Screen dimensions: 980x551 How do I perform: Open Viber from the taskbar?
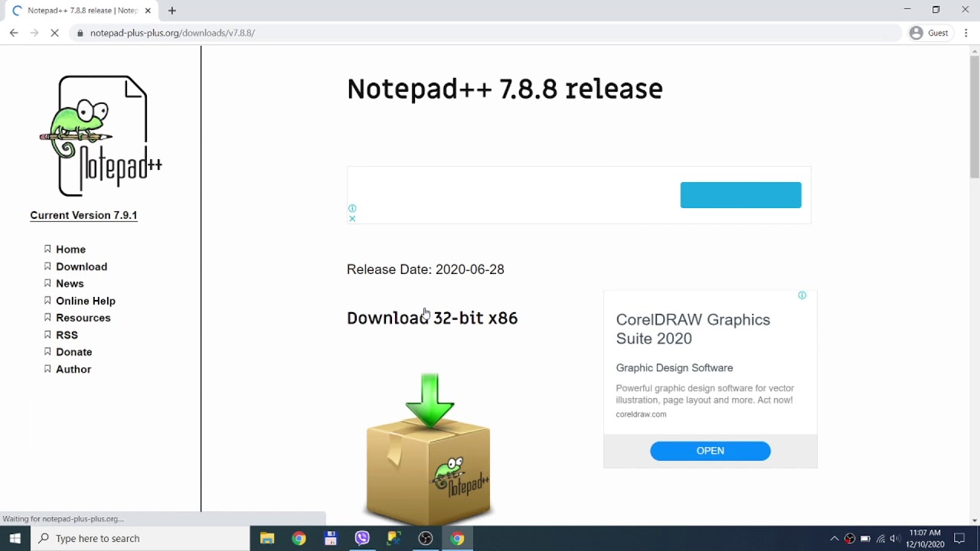[362, 538]
